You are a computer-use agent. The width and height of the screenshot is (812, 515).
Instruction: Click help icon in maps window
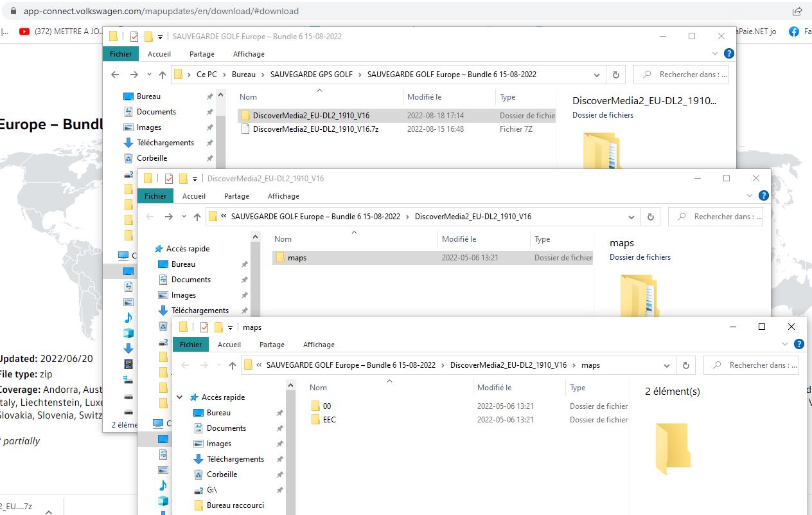[x=799, y=345]
